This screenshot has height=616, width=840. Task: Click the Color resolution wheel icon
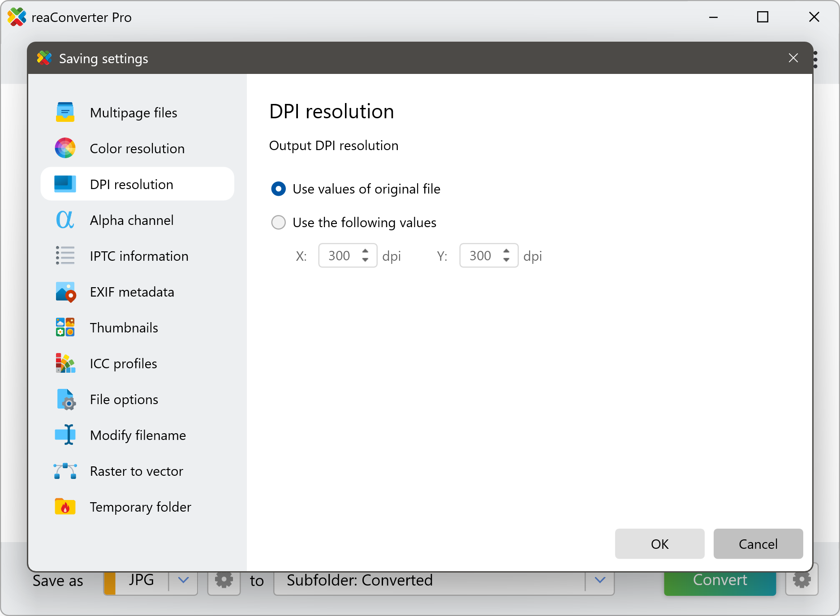(x=65, y=148)
